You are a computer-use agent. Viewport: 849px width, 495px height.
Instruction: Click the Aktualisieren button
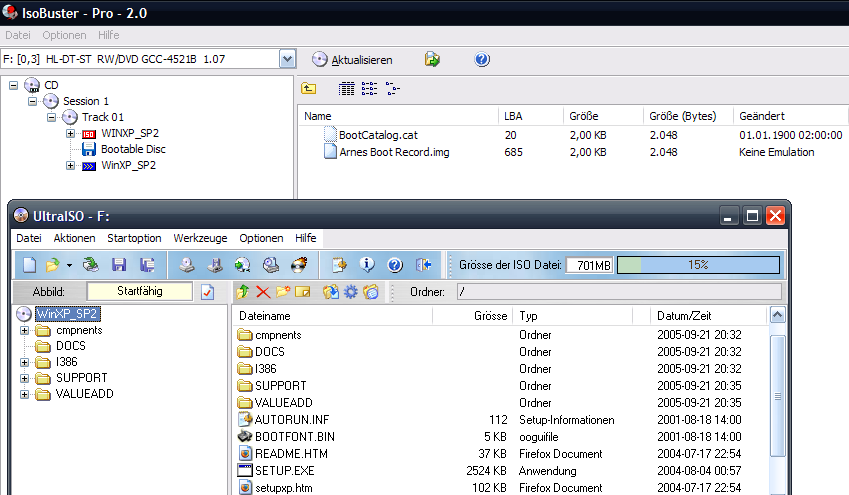pos(352,60)
